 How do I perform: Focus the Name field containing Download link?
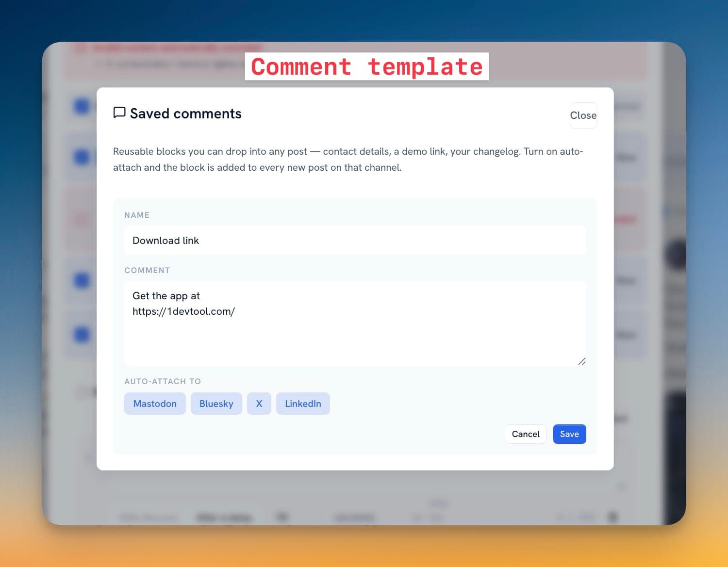click(355, 241)
